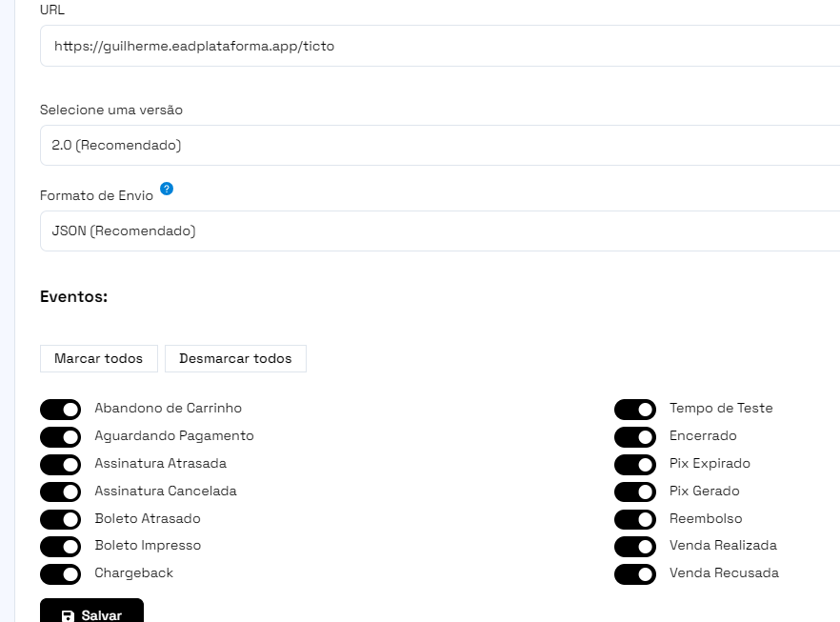The height and width of the screenshot is (622, 840).
Task: Toggle the Abandono de Carrinho switch
Action: point(61,410)
